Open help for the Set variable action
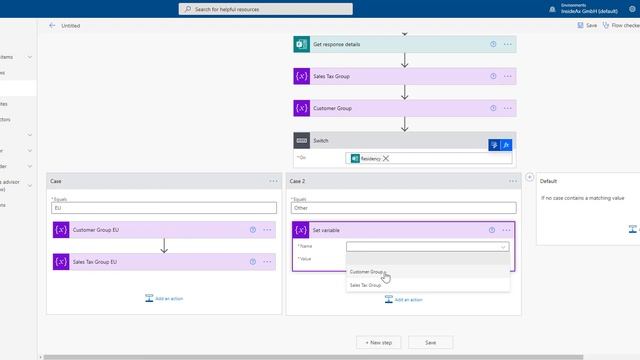Image resolution: width=640 pixels, height=360 pixels. [x=492, y=230]
